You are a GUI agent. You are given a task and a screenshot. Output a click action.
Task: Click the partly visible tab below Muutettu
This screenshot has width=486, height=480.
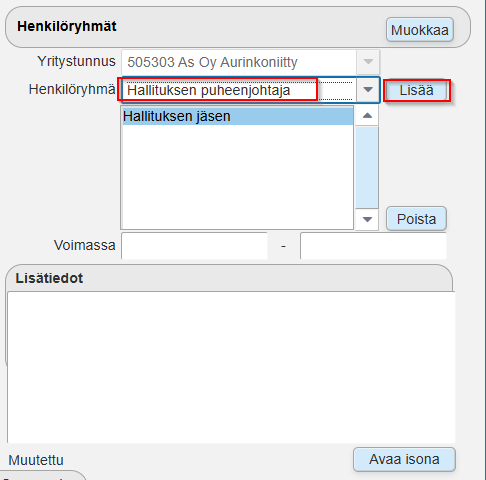click(x=42, y=476)
